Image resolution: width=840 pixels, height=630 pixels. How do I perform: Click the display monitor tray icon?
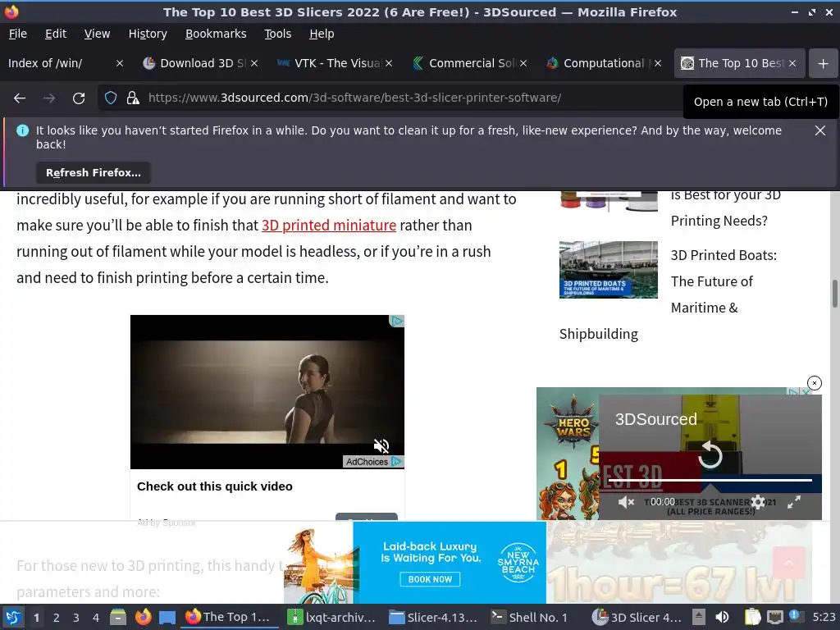tap(774, 617)
